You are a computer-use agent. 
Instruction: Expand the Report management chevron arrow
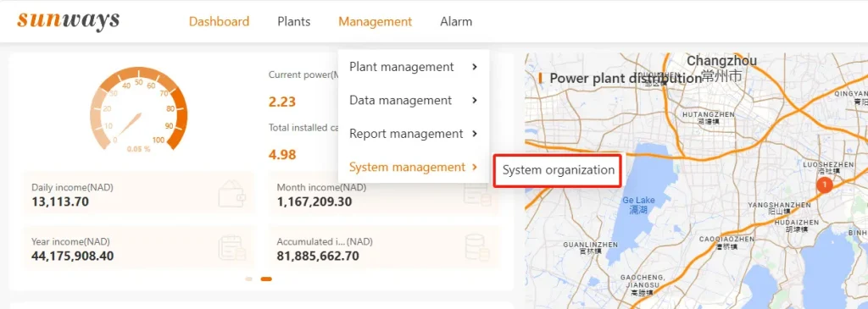pos(475,134)
